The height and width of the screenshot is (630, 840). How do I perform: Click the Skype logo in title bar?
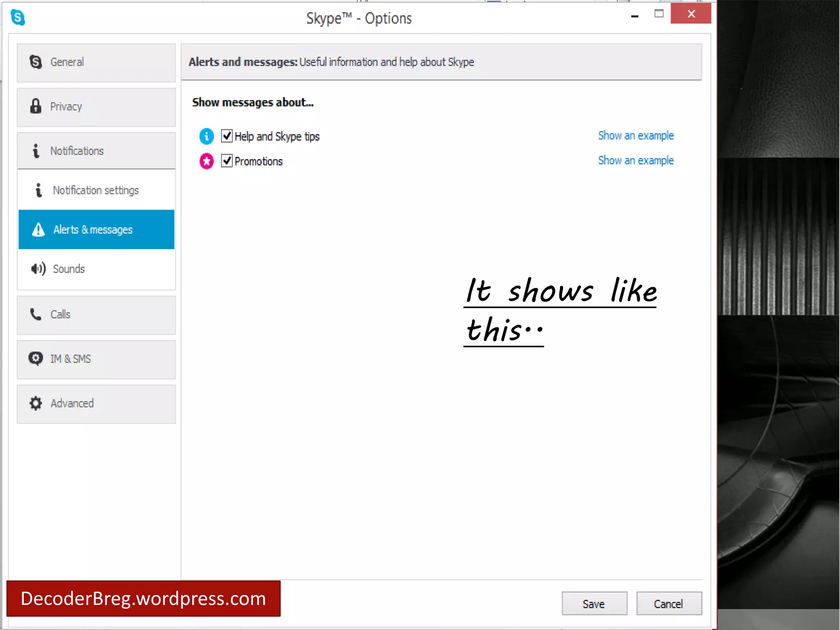[x=18, y=18]
